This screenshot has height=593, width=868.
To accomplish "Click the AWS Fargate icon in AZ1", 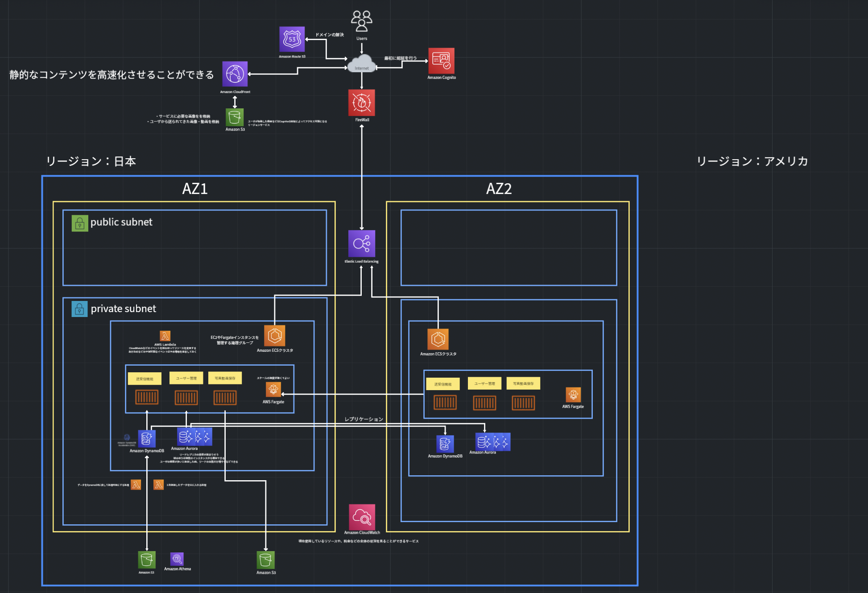I will (x=273, y=389).
